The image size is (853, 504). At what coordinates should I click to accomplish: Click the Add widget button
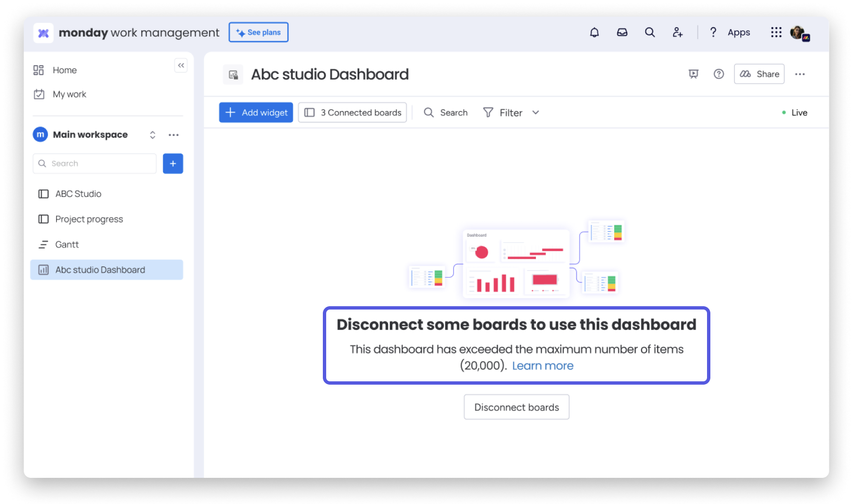pyautogui.click(x=256, y=113)
